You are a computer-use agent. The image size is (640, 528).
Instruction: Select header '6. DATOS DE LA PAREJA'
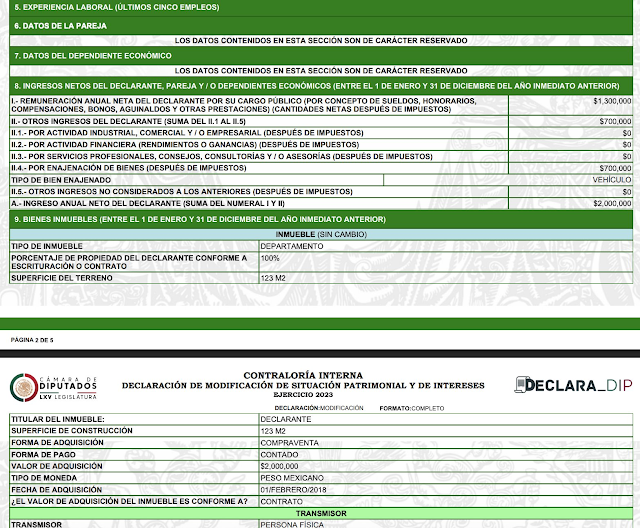coord(60,26)
